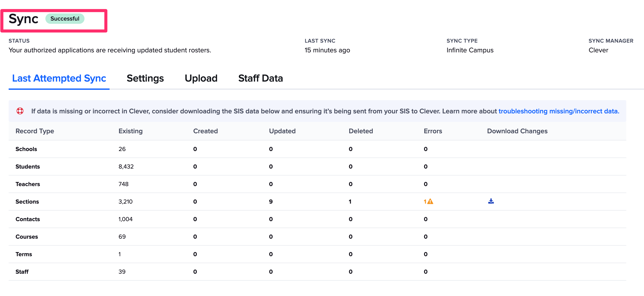This screenshot has height=296, width=644.
Task: Click the Existing column header
Action: [130, 131]
